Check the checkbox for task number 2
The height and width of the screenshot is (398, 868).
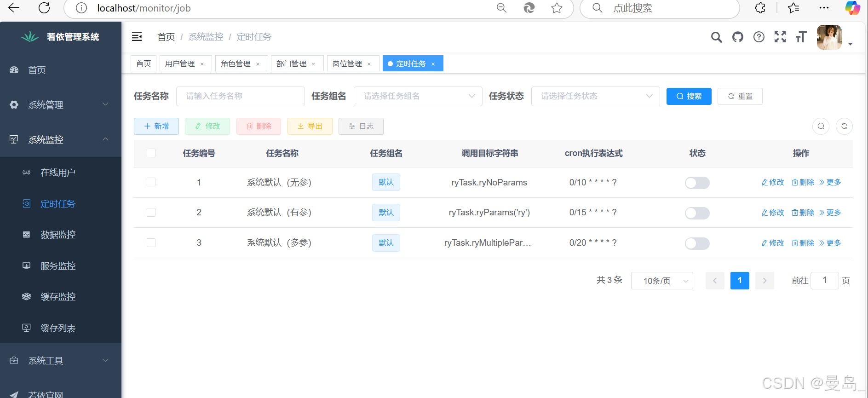pos(151,213)
